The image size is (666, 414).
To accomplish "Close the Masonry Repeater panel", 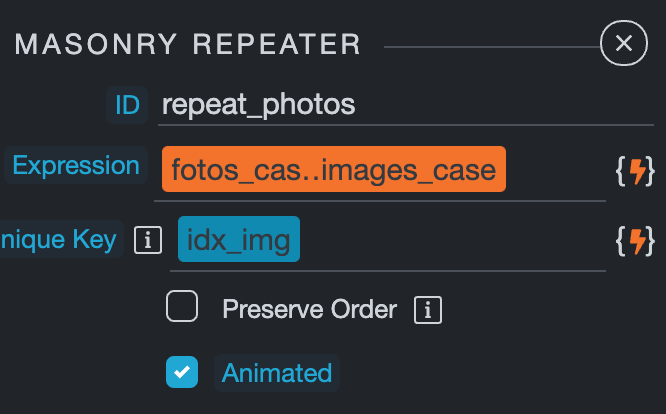I will (x=624, y=43).
